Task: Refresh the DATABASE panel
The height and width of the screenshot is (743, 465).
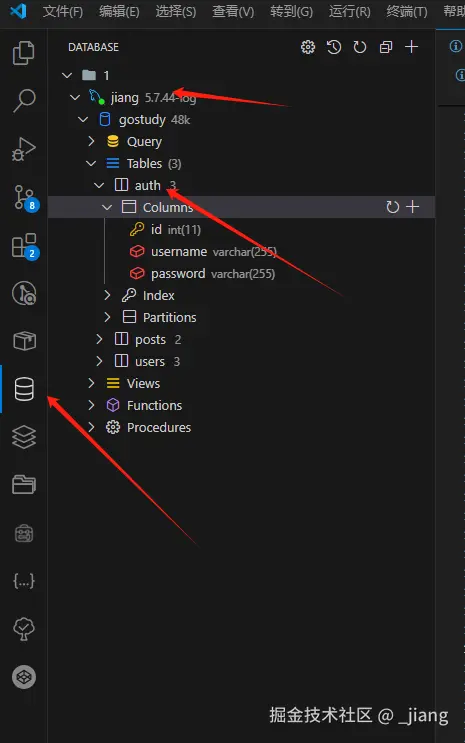Action: (x=360, y=47)
